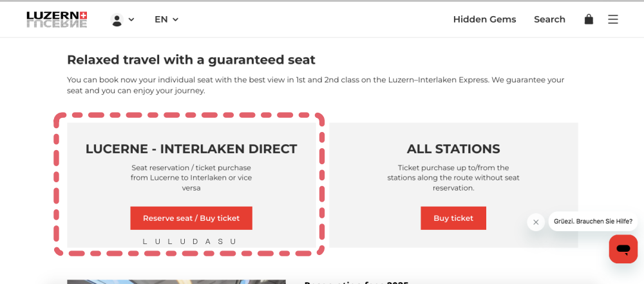Click the All Stations ticket purchase description
Image resolution: width=644 pixels, height=284 pixels.
click(x=453, y=178)
